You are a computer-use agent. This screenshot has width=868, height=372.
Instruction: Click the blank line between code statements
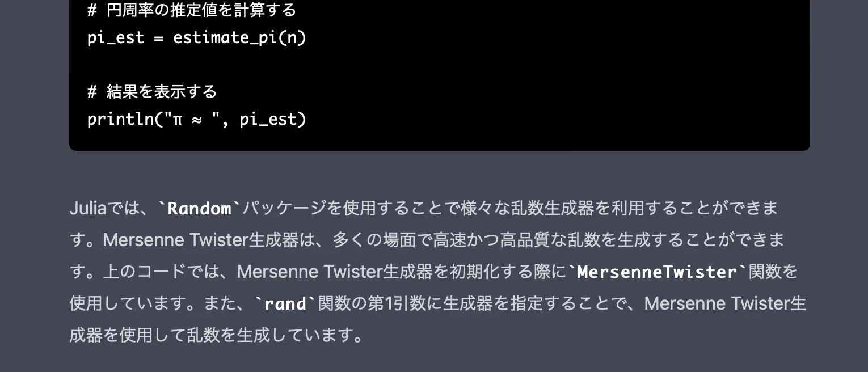tap(227, 65)
